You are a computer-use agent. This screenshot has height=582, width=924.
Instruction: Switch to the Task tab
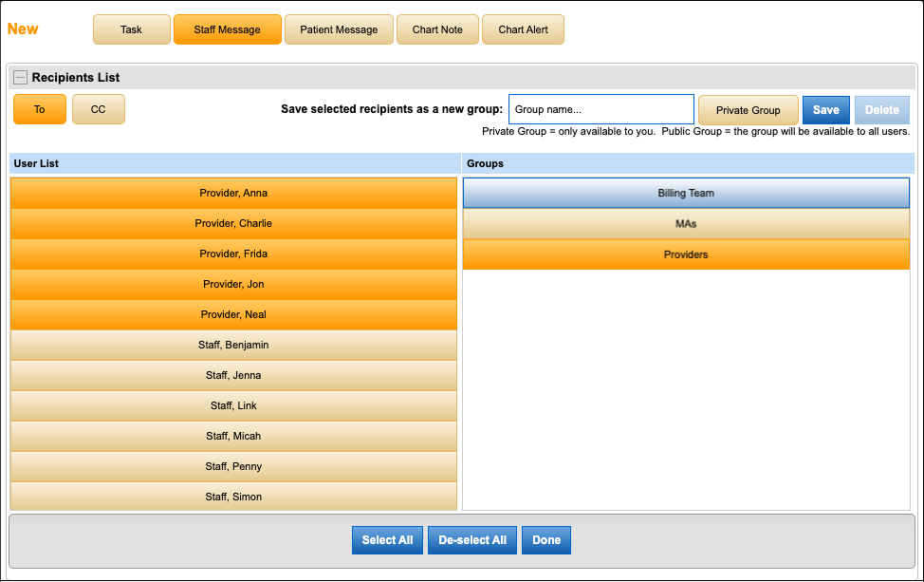131,29
